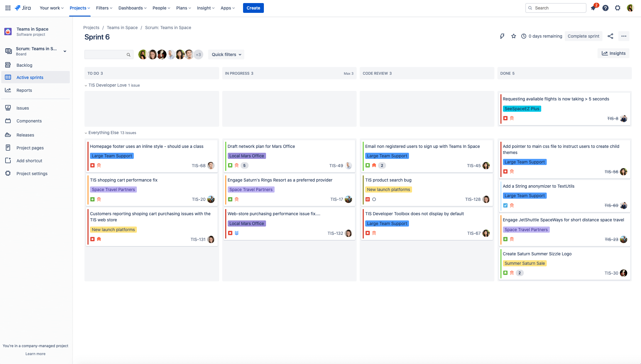Image resolution: width=641 pixels, height=364 pixels.
Task: Click the search icon in board filter
Action: pyautogui.click(x=128, y=54)
